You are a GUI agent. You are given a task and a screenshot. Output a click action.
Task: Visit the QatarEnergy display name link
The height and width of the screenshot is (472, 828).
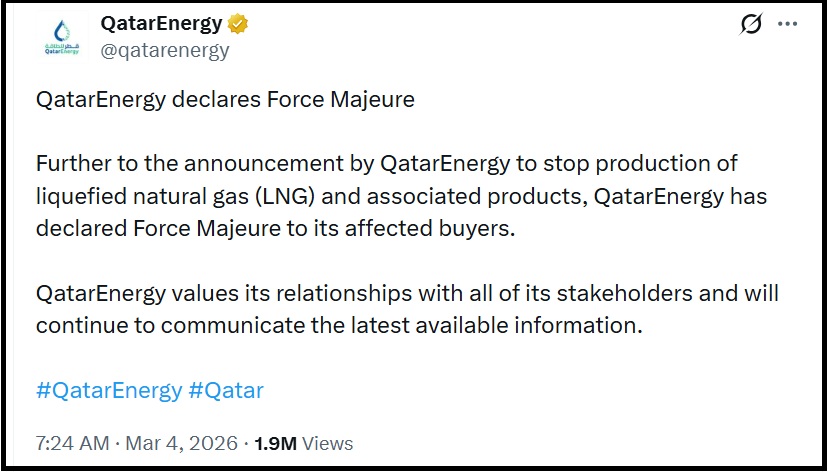point(161,25)
